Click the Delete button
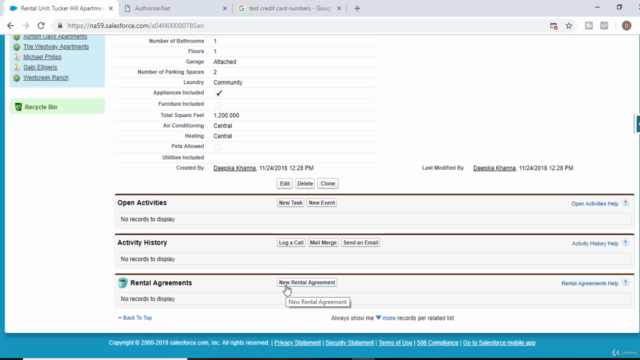 click(x=305, y=184)
